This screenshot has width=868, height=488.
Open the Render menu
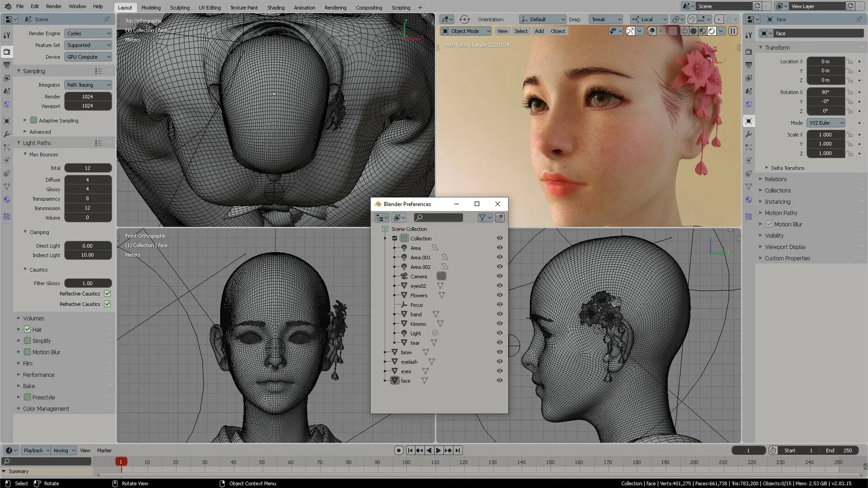(x=53, y=7)
